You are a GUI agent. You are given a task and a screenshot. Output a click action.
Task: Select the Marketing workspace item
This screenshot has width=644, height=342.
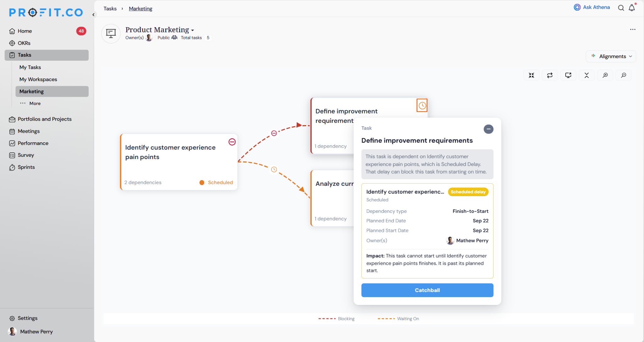click(x=52, y=91)
